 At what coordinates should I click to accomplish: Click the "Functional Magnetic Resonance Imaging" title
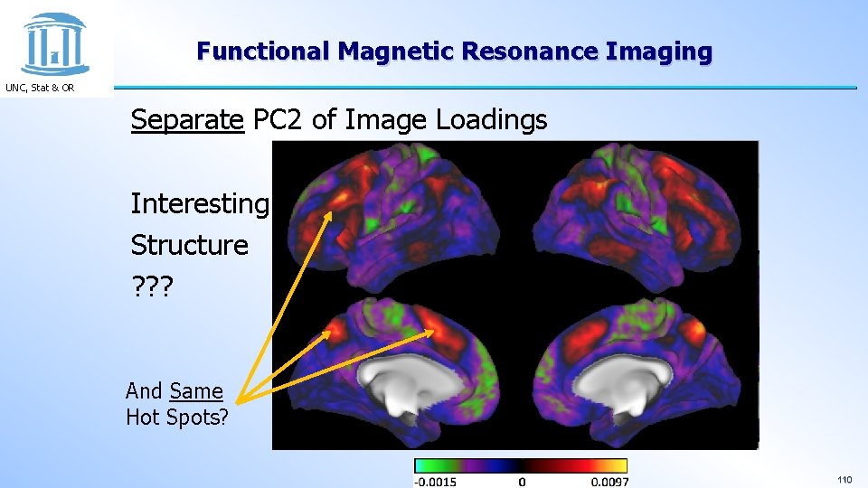click(455, 52)
